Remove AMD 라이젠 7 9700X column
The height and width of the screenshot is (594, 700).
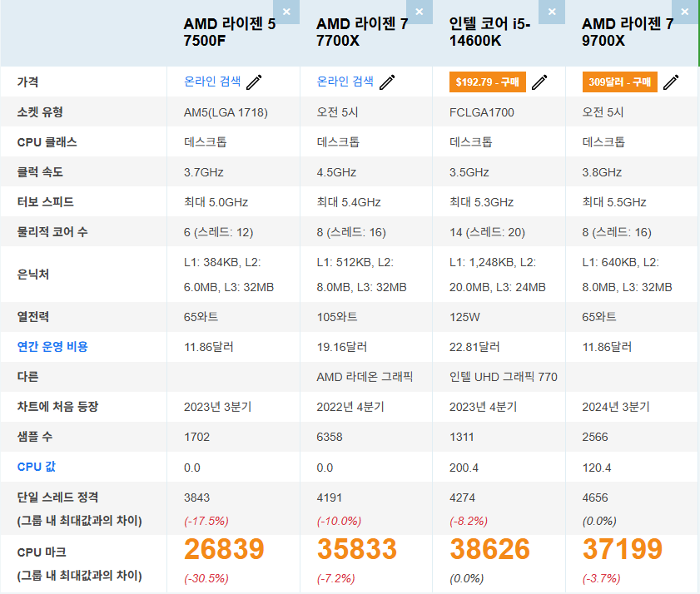(x=685, y=12)
